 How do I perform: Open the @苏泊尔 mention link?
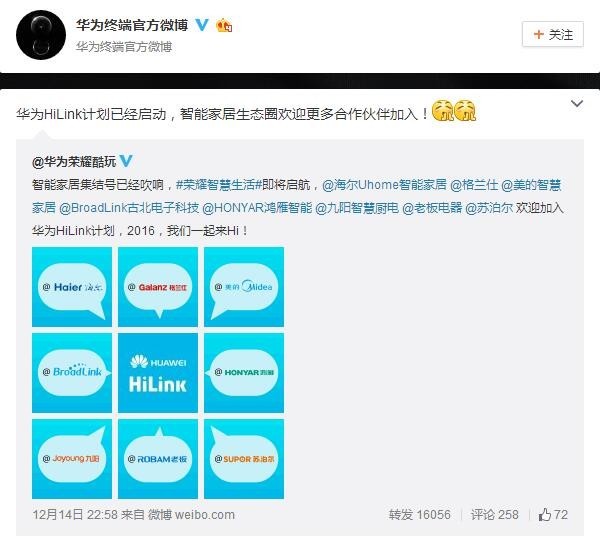[489, 208]
